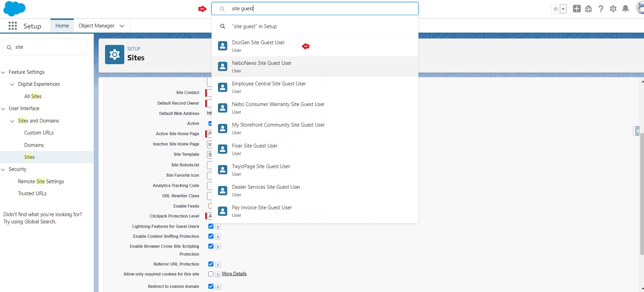Collapse the Digital Experiences tree node
Viewport: 644px width, 292px height.
tap(12, 84)
